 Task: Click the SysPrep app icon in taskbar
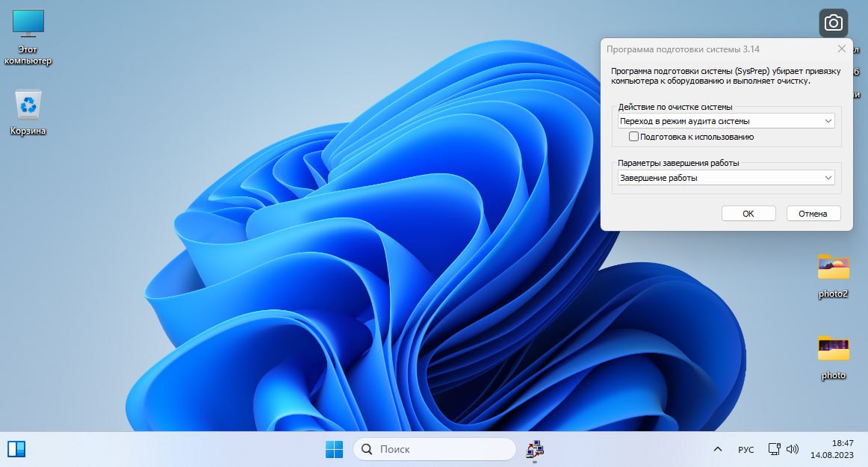click(535, 449)
